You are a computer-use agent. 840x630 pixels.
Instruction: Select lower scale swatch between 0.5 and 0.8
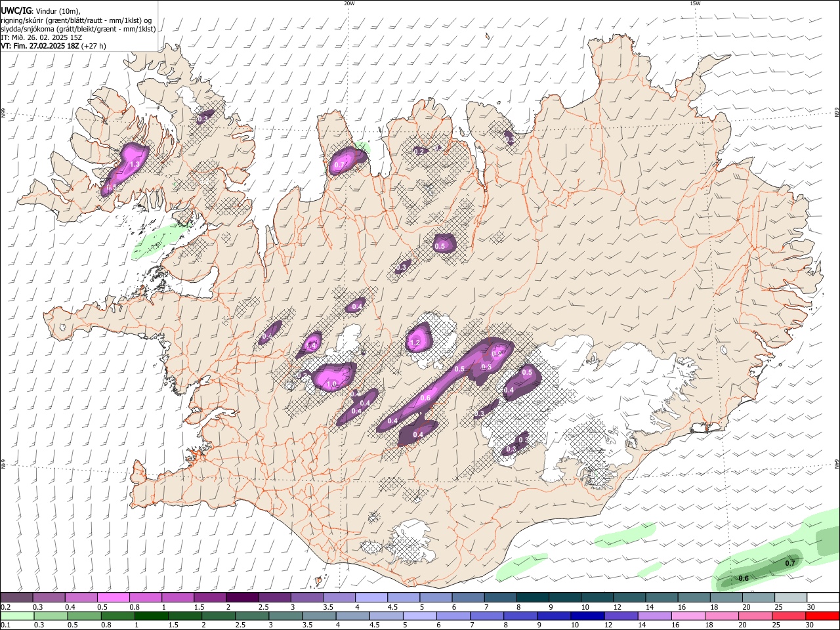84,616
